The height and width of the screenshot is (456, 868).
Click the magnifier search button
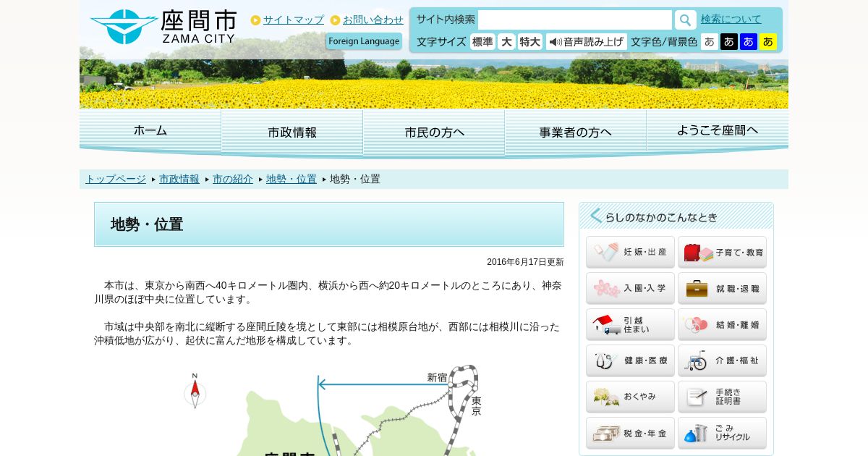tap(685, 20)
